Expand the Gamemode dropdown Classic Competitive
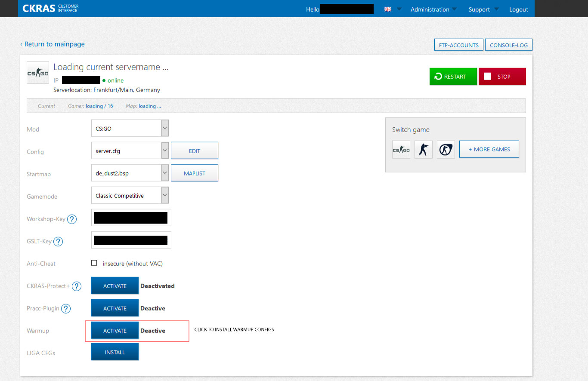Viewport: 588px width, 381px height. (130, 195)
